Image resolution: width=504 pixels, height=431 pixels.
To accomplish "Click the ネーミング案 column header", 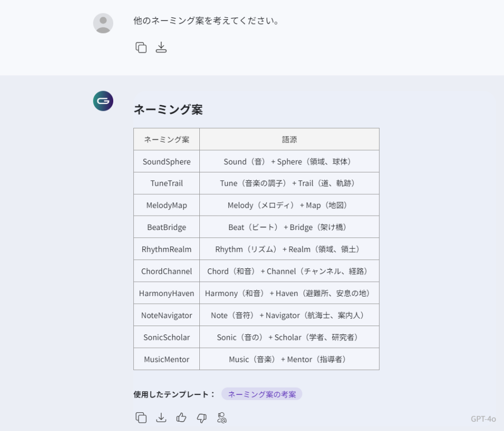I will [x=166, y=139].
